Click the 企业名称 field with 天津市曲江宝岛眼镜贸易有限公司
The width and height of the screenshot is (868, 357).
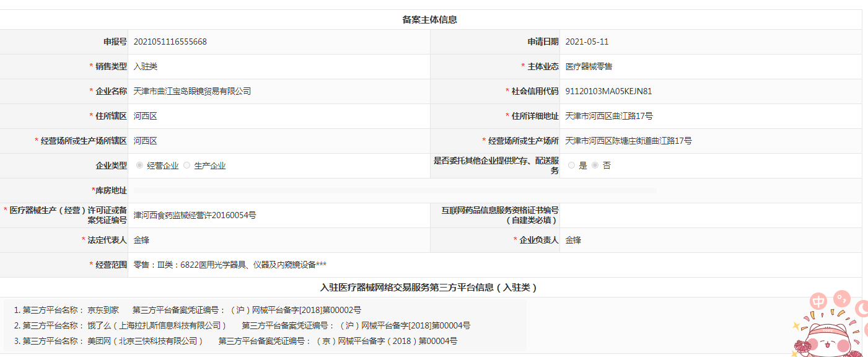tap(192, 91)
